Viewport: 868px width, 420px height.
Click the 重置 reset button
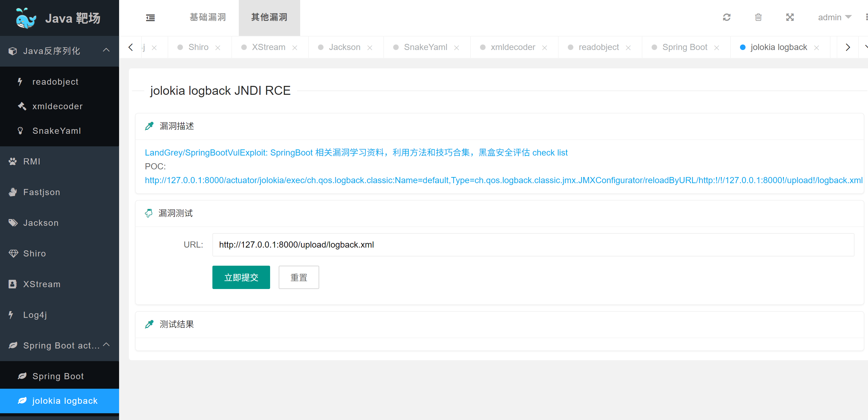[x=299, y=278]
